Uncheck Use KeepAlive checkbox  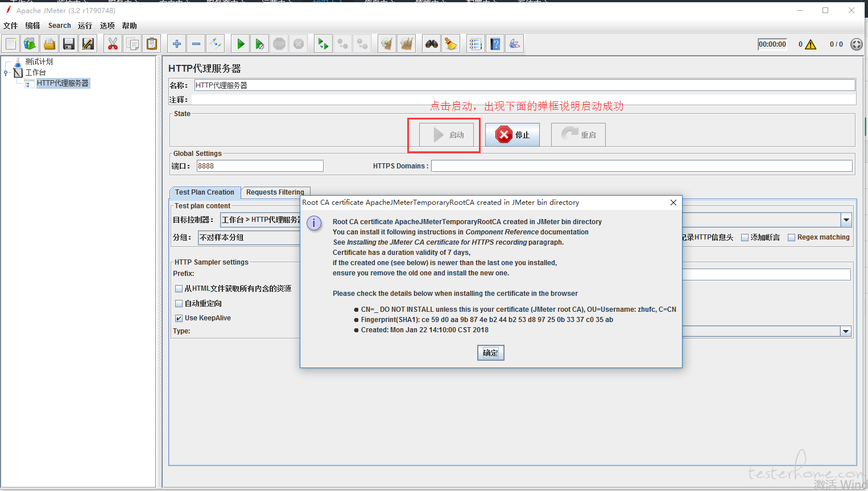pos(179,318)
